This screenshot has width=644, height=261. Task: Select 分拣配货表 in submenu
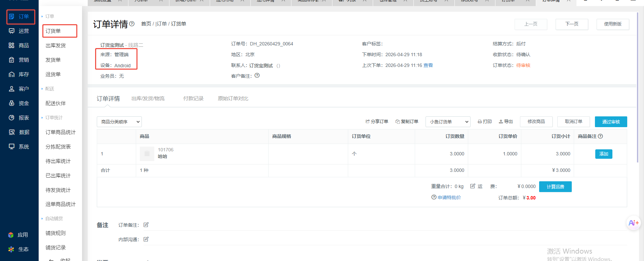point(58,147)
